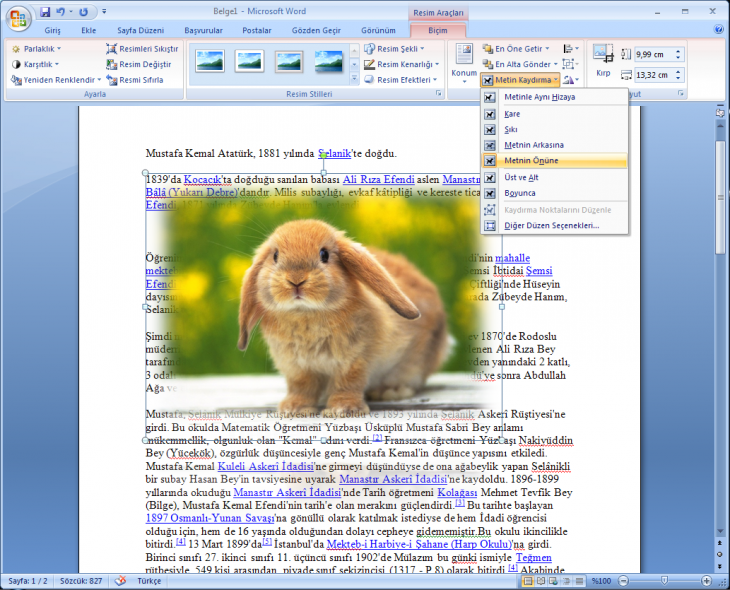This screenshot has width=730, height=590.
Task: Open the Postalar tab
Action: 257,30
